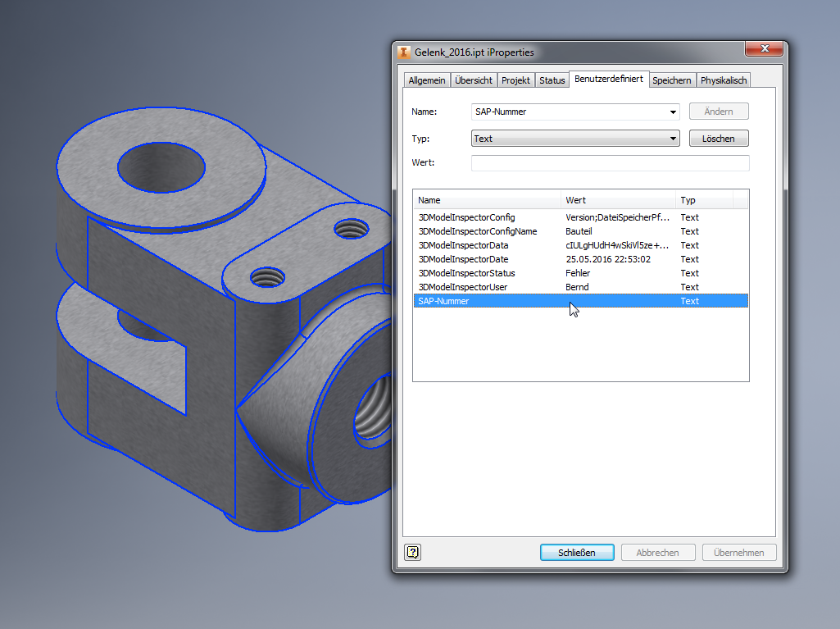Select the 3DModelInspectorConfig row
840x629 pixels.
(581, 217)
